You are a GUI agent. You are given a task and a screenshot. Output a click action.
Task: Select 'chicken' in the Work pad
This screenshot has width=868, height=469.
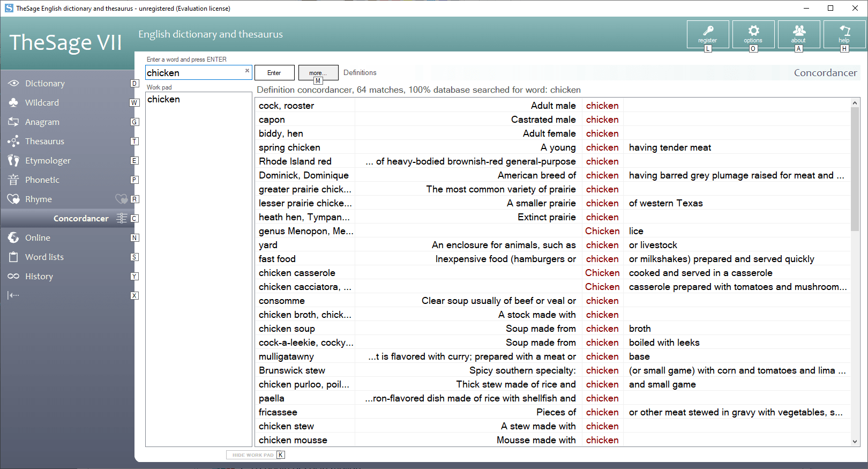click(163, 99)
